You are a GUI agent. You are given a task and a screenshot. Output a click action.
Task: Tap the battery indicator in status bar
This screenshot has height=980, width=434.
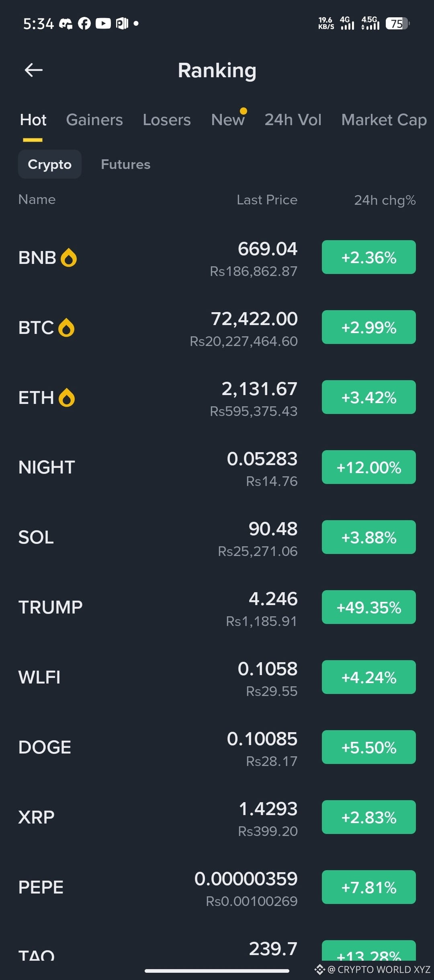click(x=397, y=23)
